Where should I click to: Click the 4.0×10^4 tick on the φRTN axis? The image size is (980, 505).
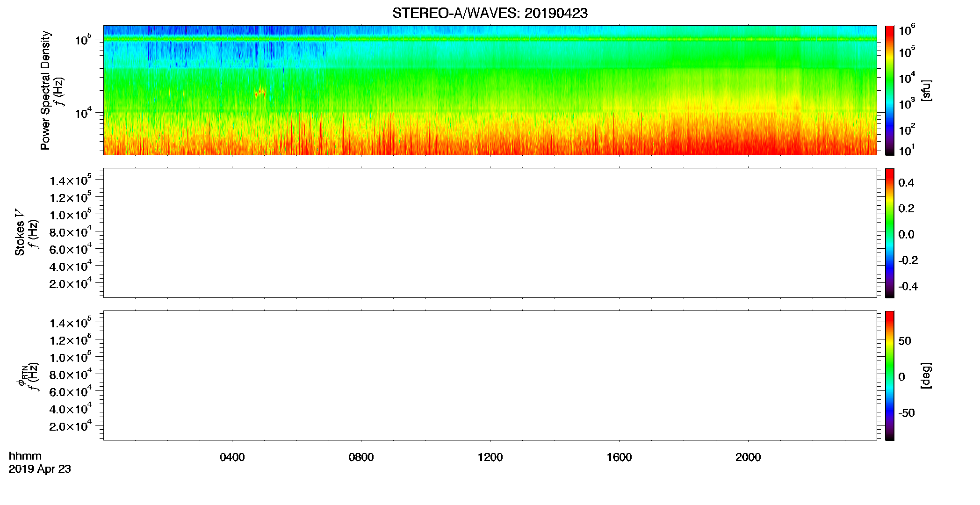[x=71, y=408]
